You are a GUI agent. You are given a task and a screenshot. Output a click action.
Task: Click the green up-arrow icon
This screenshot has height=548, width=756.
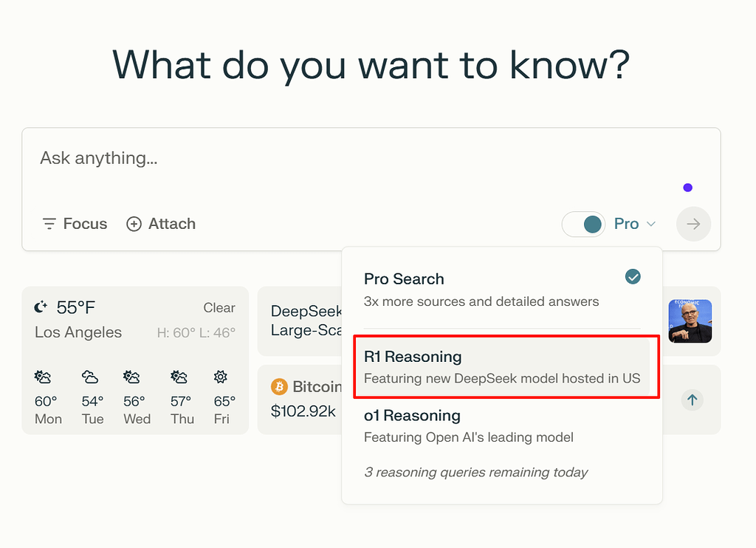pos(693,400)
